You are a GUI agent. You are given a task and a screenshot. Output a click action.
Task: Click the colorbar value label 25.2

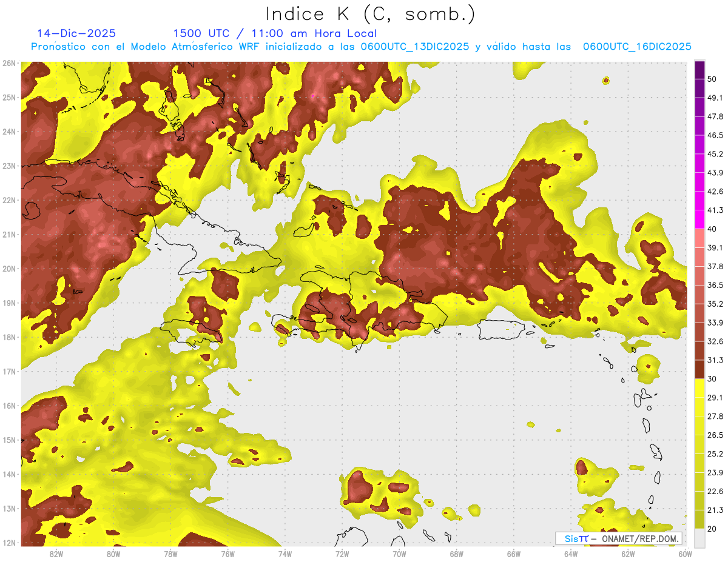pyautogui.click(x=715, y=454)
